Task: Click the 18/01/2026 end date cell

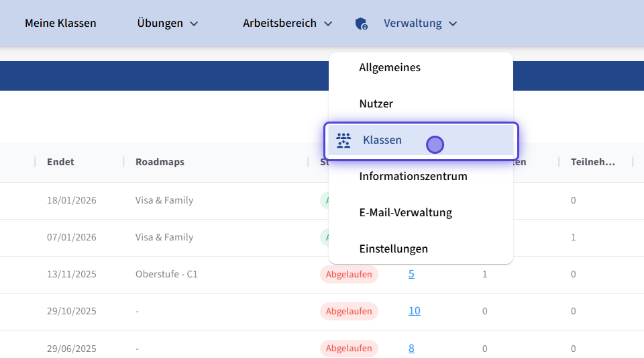Action: [72, 200]
